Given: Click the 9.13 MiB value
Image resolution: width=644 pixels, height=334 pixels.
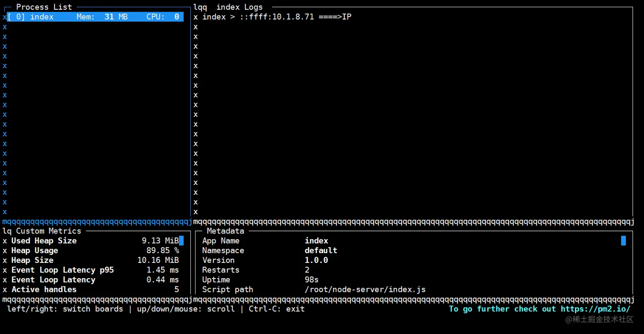Looking at the screenshot, I should pyautogui.click(x=160, y=241).
